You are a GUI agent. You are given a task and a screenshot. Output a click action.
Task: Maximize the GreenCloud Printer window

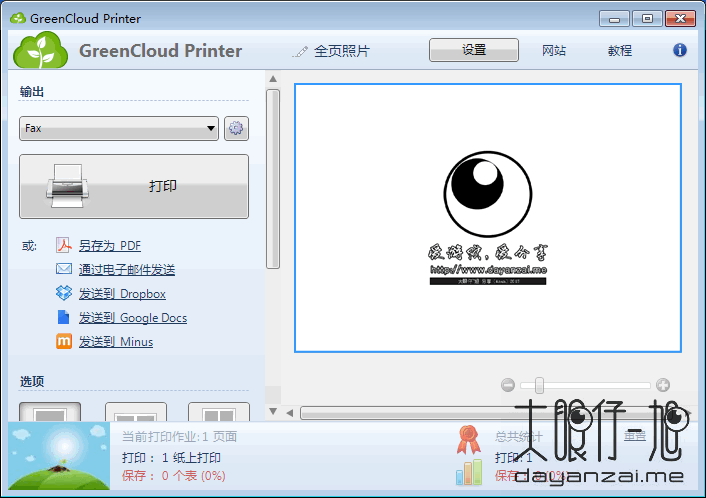pos(647,19)
